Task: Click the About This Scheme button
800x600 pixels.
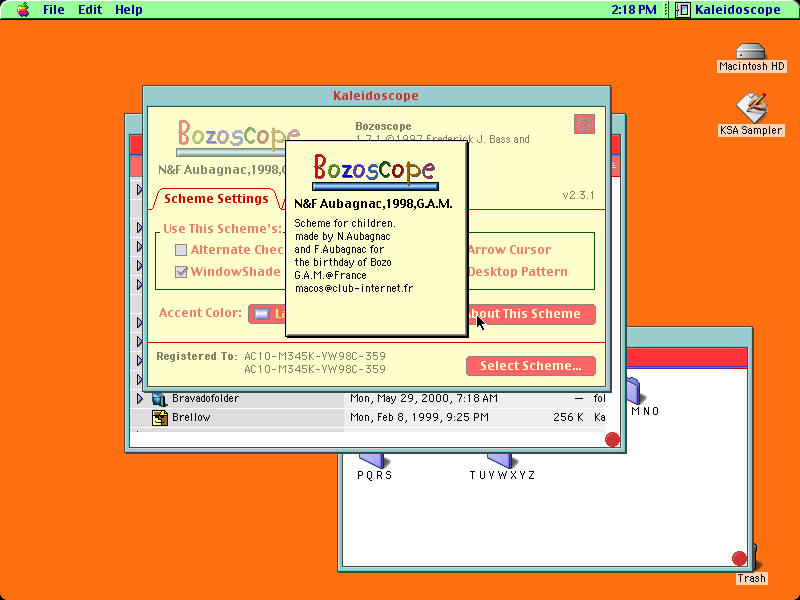Action: tap(531, 314)
